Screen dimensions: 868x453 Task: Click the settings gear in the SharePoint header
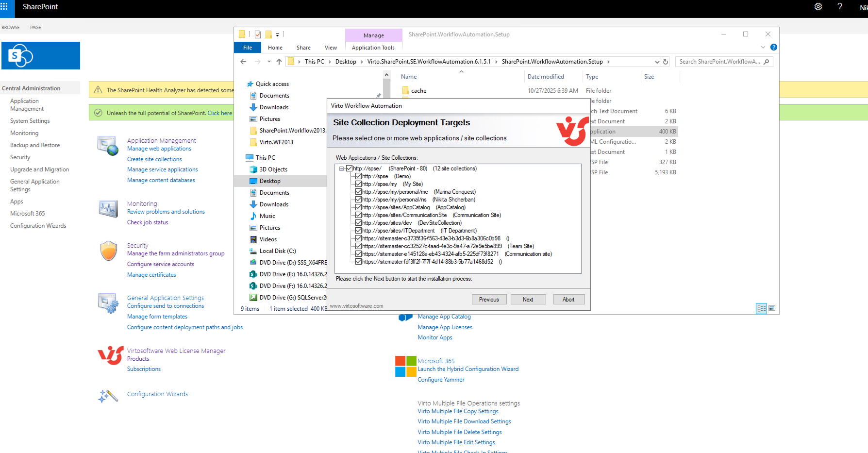pos(818,7)
